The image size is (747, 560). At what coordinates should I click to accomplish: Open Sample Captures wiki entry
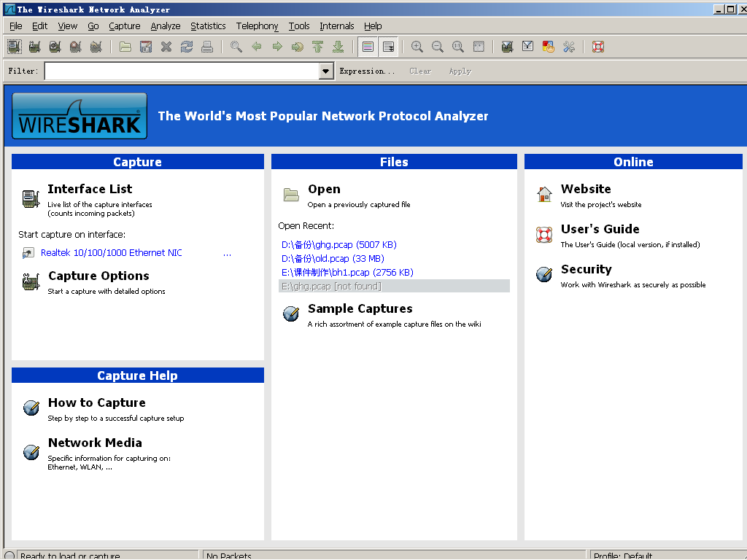pyautogui.click(x=360, y=308)
